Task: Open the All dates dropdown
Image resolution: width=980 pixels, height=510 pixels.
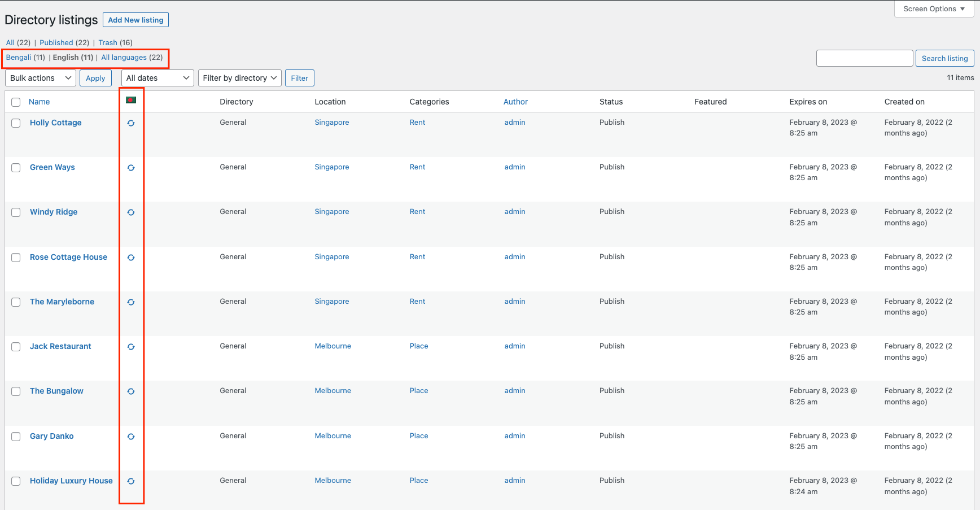Action: click(x=157, y=78)
